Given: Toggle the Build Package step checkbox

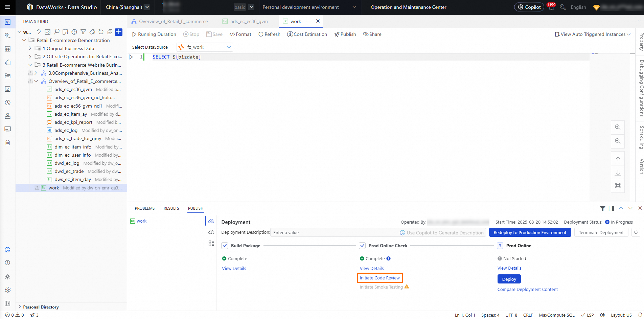Looking at the screenshot, I should coord(225,246).
